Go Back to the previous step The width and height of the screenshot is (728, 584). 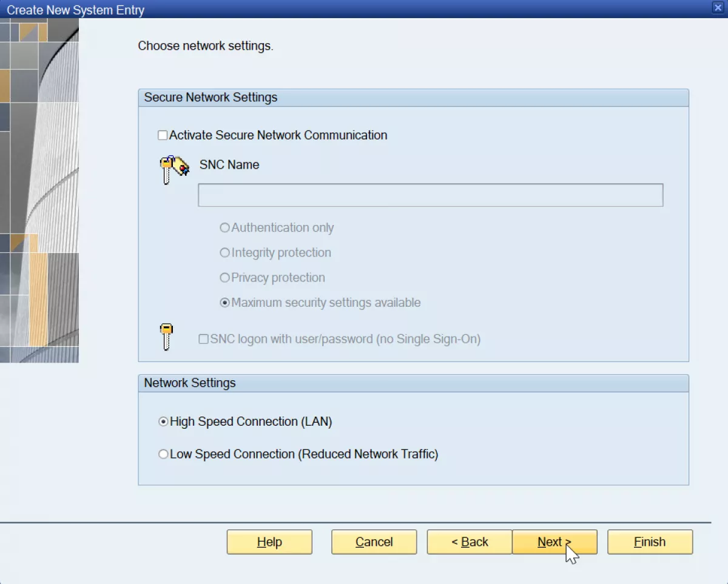tap(470, 542)
